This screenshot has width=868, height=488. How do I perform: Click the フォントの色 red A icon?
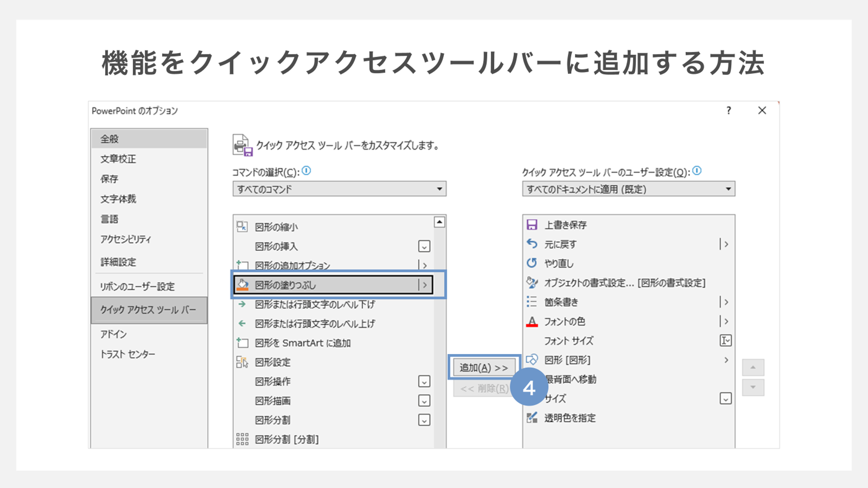click(x=532, y=321)
